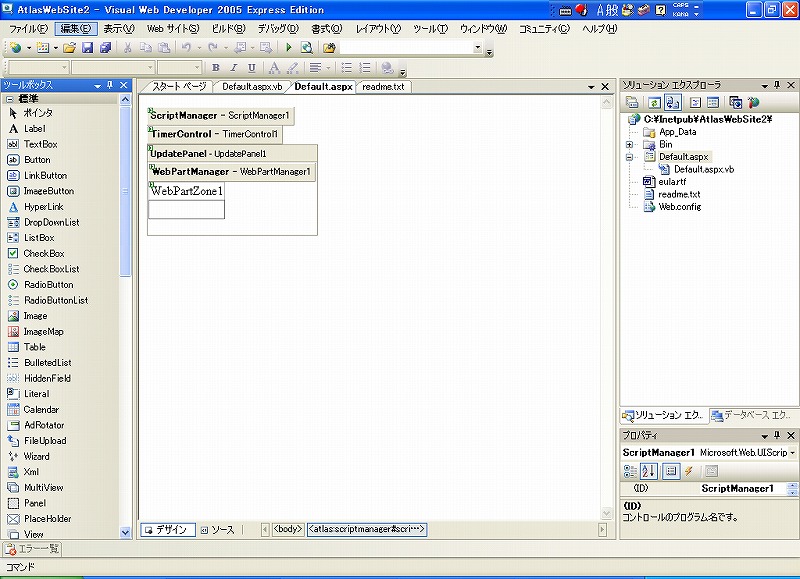
Task: Pick the RadioButton control in the toolbox
Action: point(41,285)
